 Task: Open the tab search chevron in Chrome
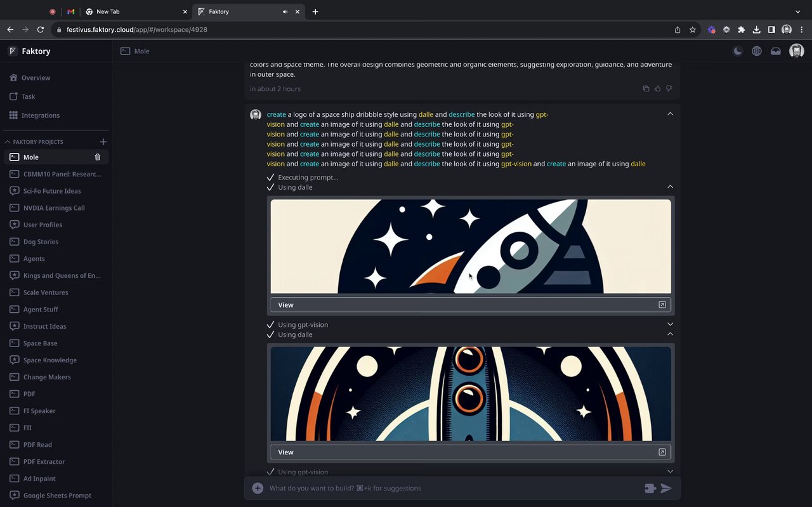[798, 11]
